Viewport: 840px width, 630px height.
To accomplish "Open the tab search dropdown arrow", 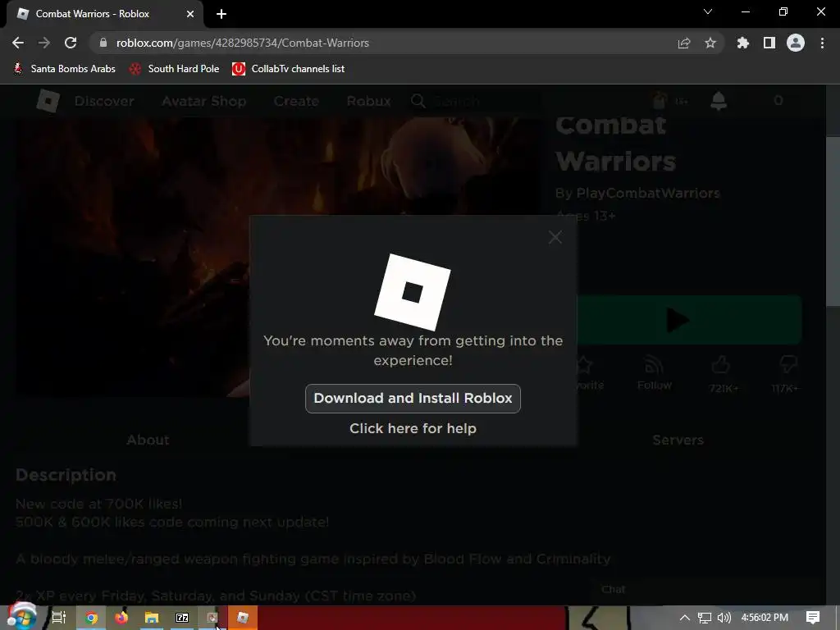I will click(708, 11).
